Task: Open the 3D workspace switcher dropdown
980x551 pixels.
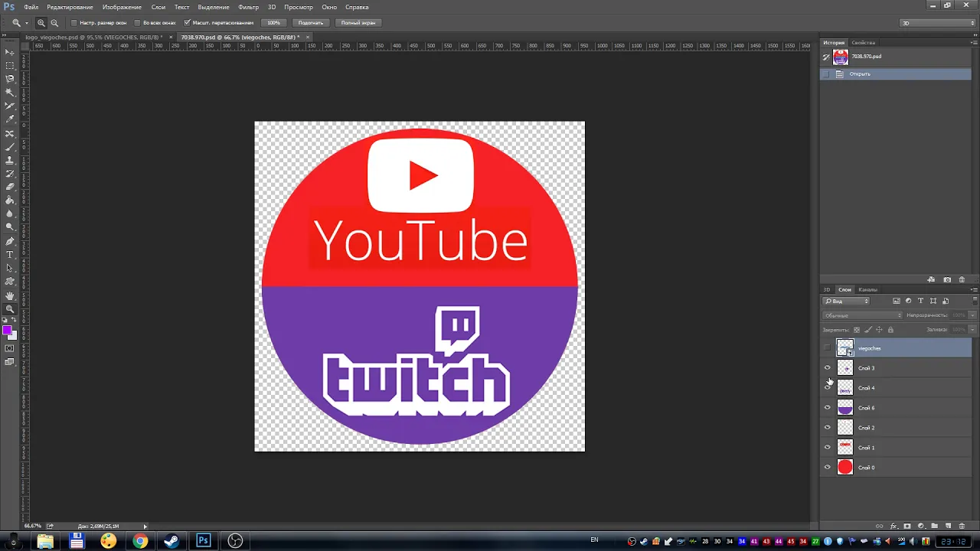Action: 938,23
